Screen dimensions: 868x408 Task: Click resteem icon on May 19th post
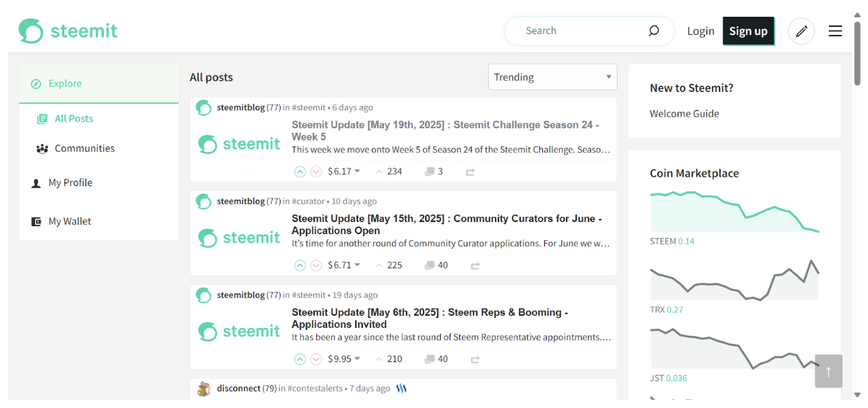[470, 172]
